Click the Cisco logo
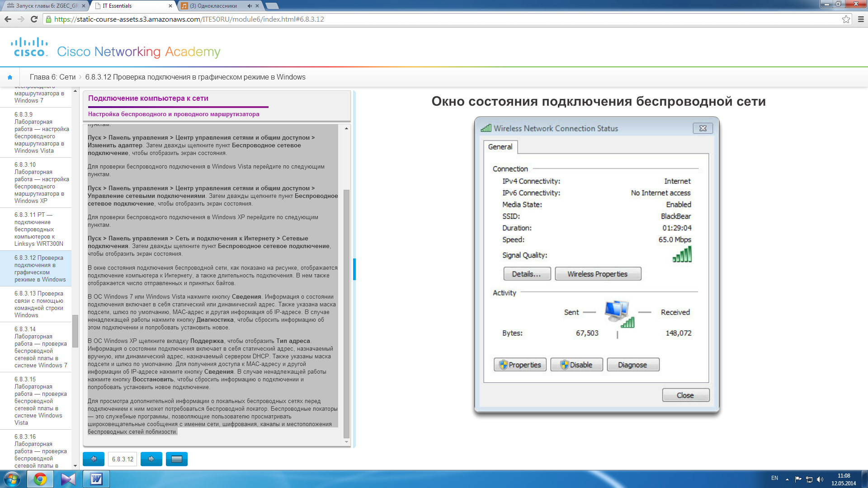Viewport: 868px width, 488px height. [29, 47]
